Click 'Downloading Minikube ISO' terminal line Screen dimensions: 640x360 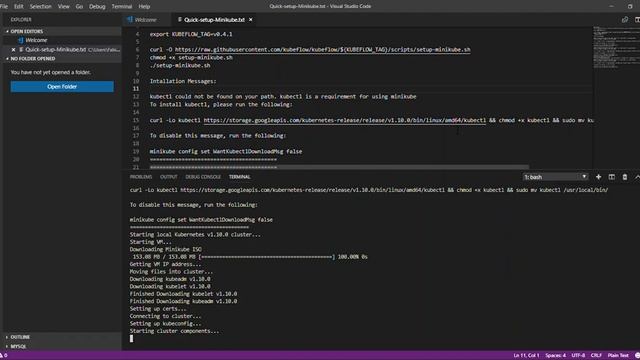tap(166, 249)
